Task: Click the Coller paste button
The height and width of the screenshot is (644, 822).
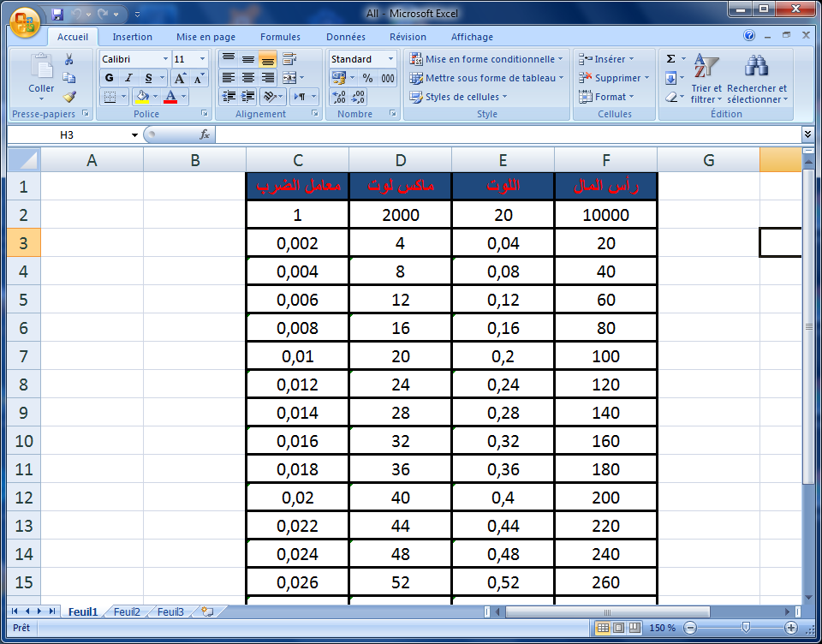Action: 40,75
